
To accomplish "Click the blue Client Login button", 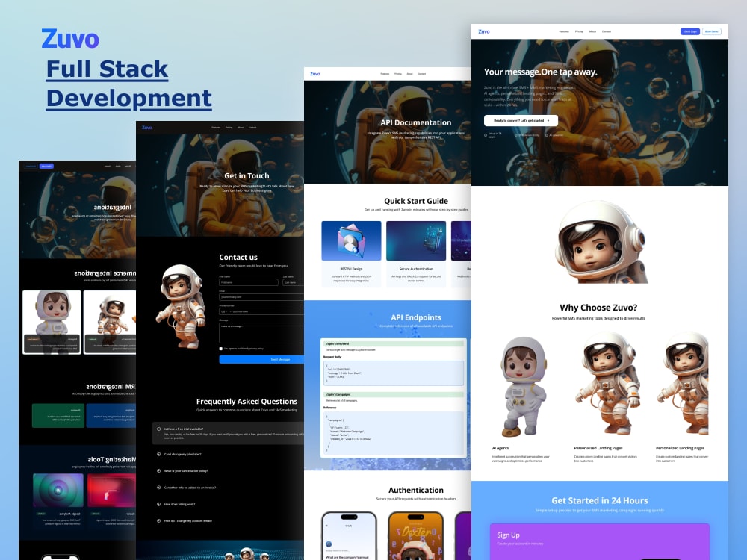I will 689,31.
